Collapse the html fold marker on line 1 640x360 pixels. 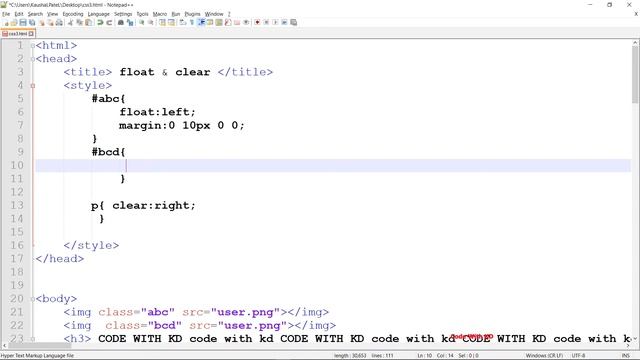33,46
